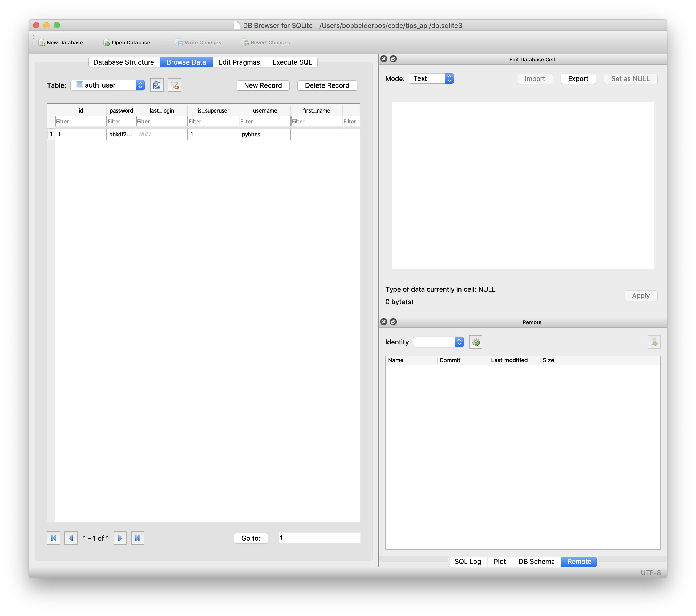Viewport: 696px width, 616px height.
Task: Go to the previous record page
Action: click(71, 538)
